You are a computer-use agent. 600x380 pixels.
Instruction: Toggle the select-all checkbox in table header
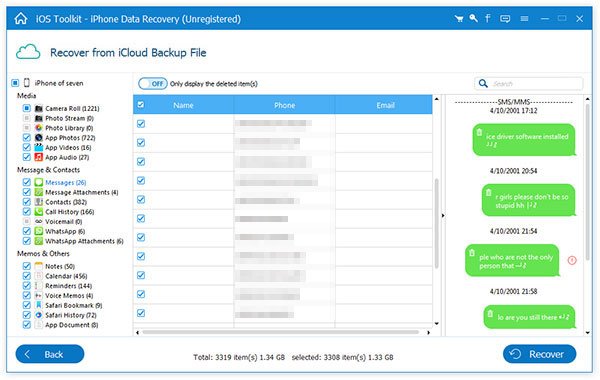(141, 104)
